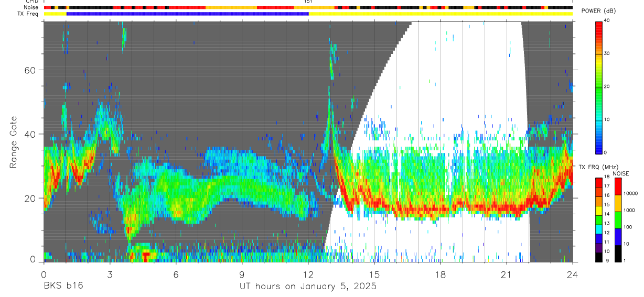The image size is (644, 297).
Task: Click the Noise row label at top left
Action: [x=31, y=7]
